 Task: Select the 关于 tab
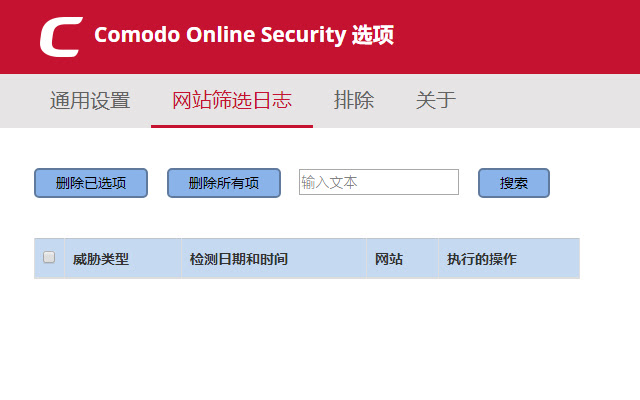click(x=436, y=100)
